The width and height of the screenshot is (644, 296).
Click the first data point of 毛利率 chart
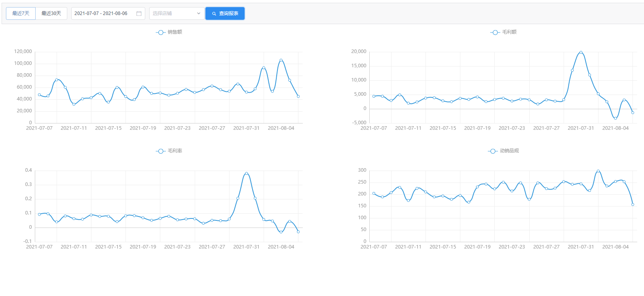pyautogui.click(x=39, y=214)
